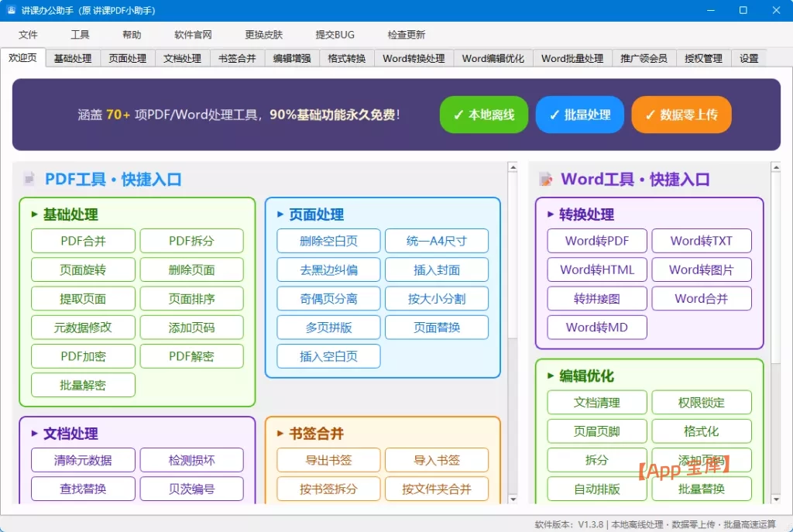Image resolution: width=793 pixels, height=532 pixels.
Task: Open the Word转HTML tool
Action: (597, 269)
